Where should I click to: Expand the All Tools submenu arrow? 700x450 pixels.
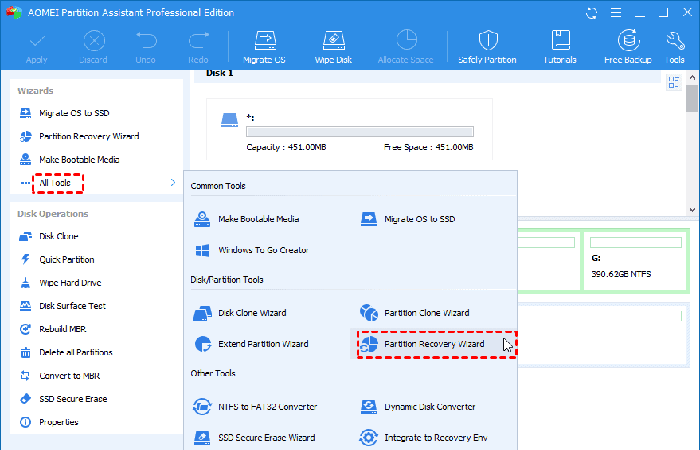173,183
